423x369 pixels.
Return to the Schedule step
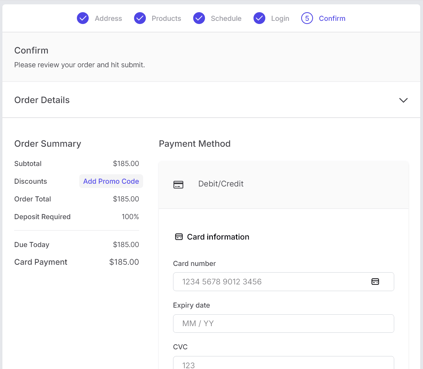click(226, 18)
